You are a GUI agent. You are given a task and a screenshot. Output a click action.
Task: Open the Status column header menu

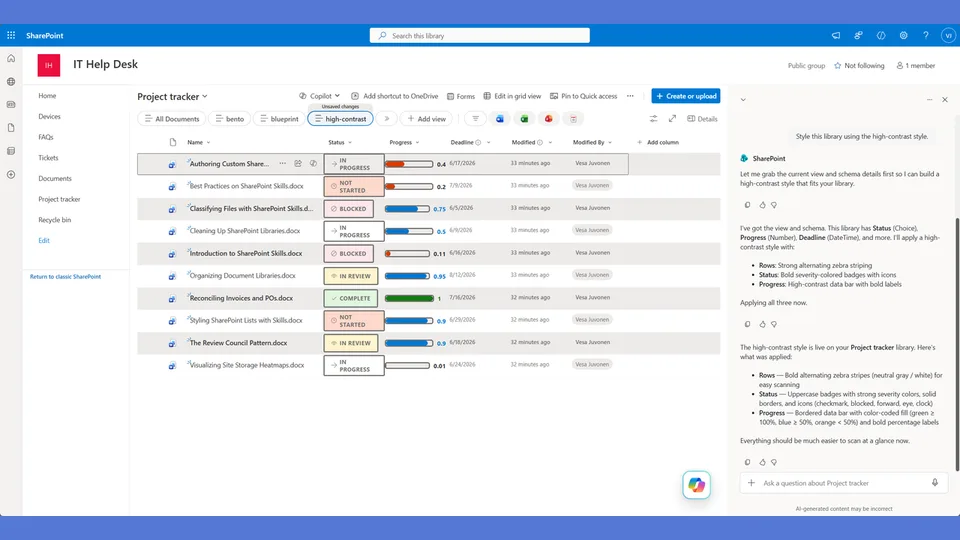coord(340,142)
